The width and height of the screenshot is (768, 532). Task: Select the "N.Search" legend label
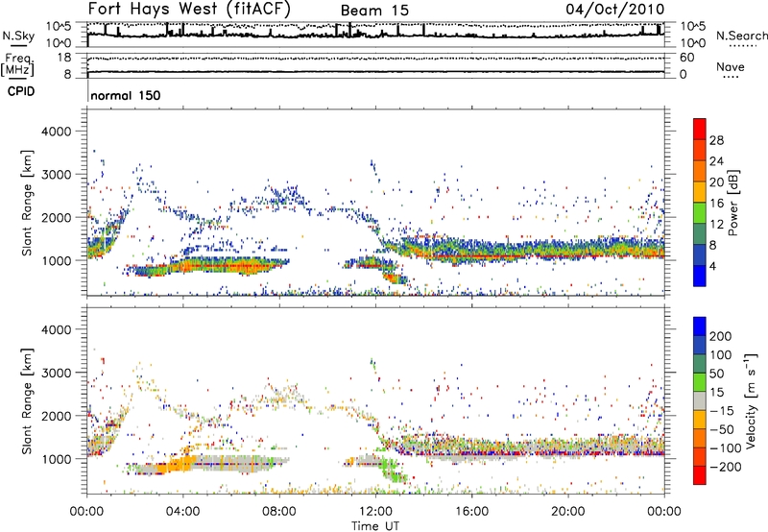[x=741, y=36]
